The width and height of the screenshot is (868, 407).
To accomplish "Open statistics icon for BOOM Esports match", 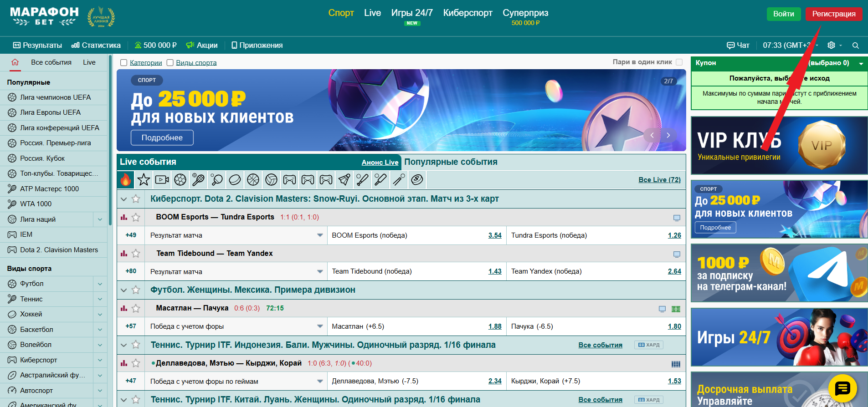I will pos(124,217).
